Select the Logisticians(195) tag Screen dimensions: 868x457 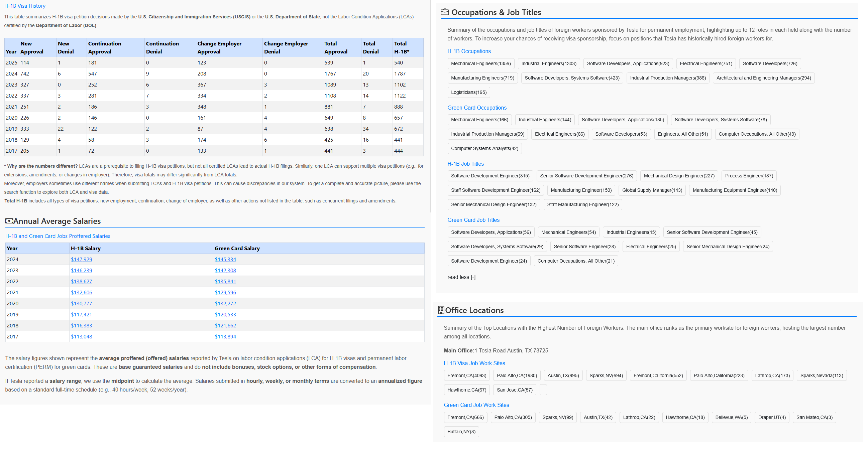[x=469, y=92]
